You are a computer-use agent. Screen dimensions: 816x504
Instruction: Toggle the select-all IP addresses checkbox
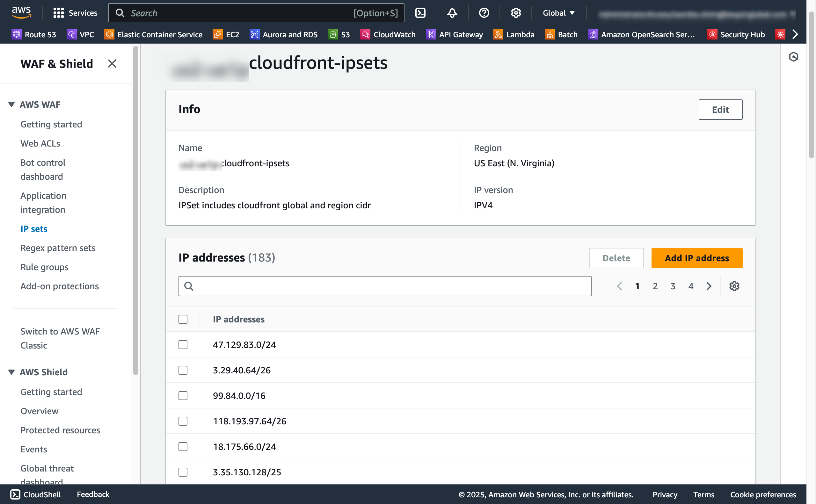pos(183,319)
